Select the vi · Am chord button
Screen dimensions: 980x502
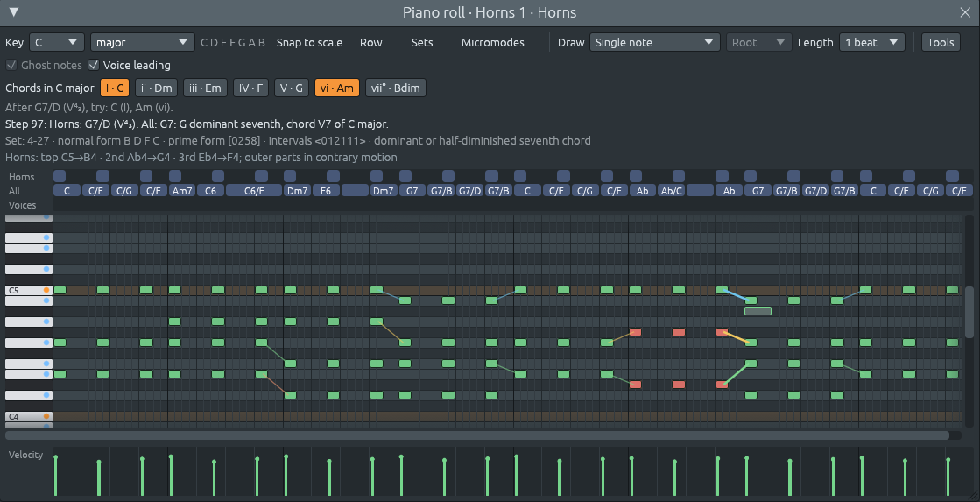click(x=336, y=88)
